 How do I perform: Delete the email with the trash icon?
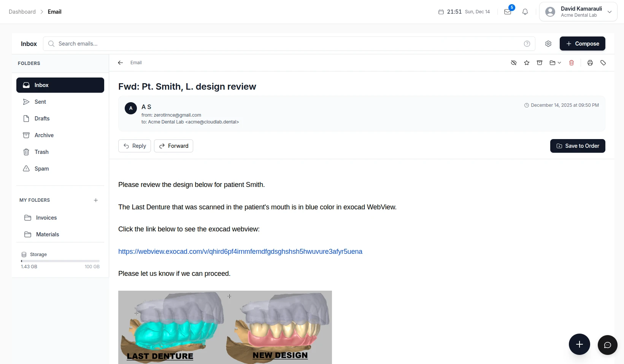click(x=572, y=63)
